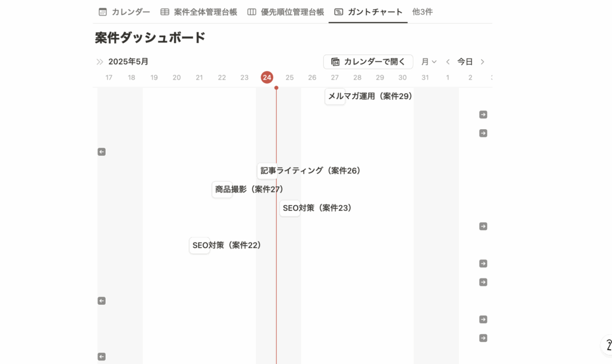Click the ガントチャート tab

pos(368,12)
